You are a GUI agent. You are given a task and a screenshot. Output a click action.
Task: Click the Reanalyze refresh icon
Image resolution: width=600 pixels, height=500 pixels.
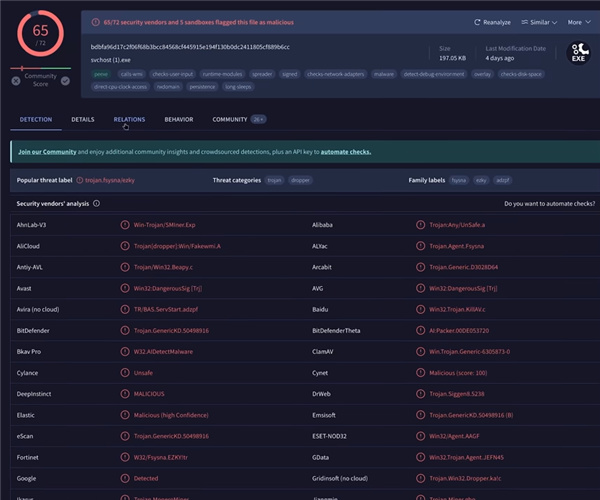pyautogui.click(x=477, y=22)
